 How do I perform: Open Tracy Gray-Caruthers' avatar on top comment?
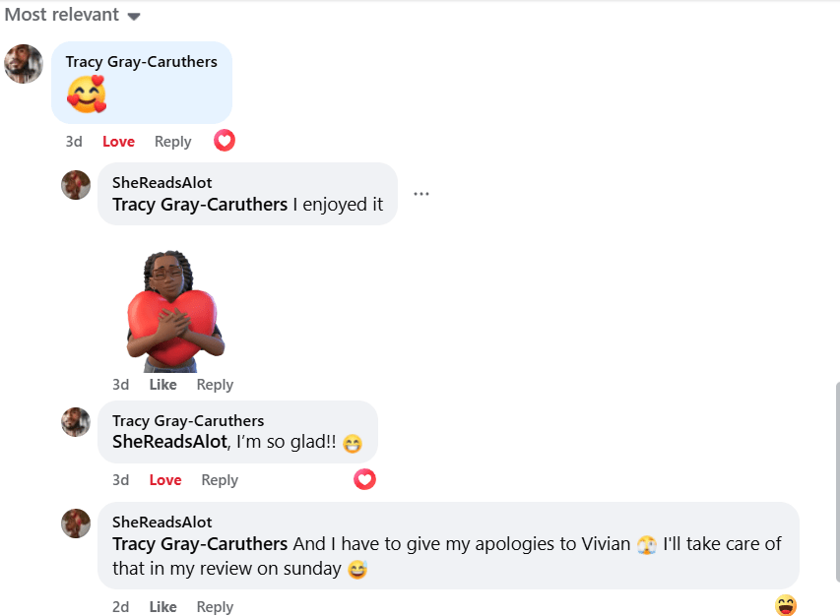tap(24, 64)
